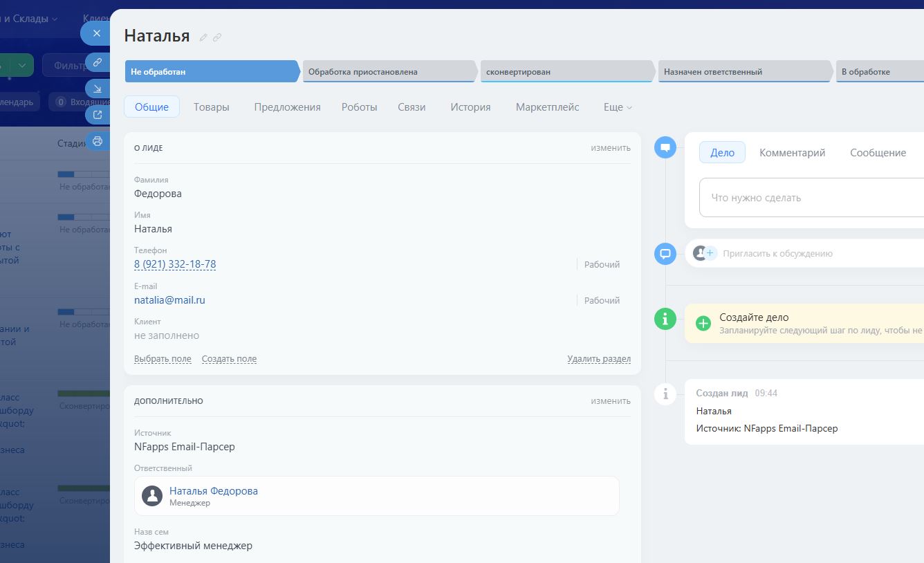This screenshot has width=924, height=563.
Task: Click the minimize arrow side panel button
Action: point(97,89)
